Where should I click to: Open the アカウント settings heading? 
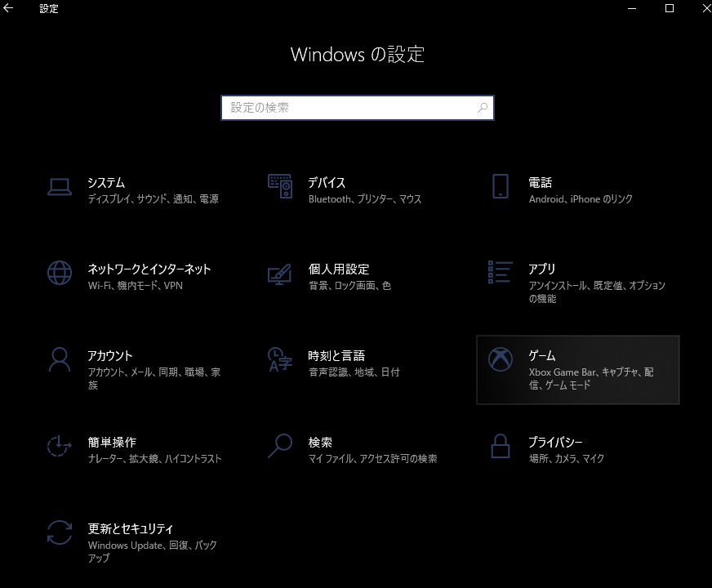[x=110, y=355]
